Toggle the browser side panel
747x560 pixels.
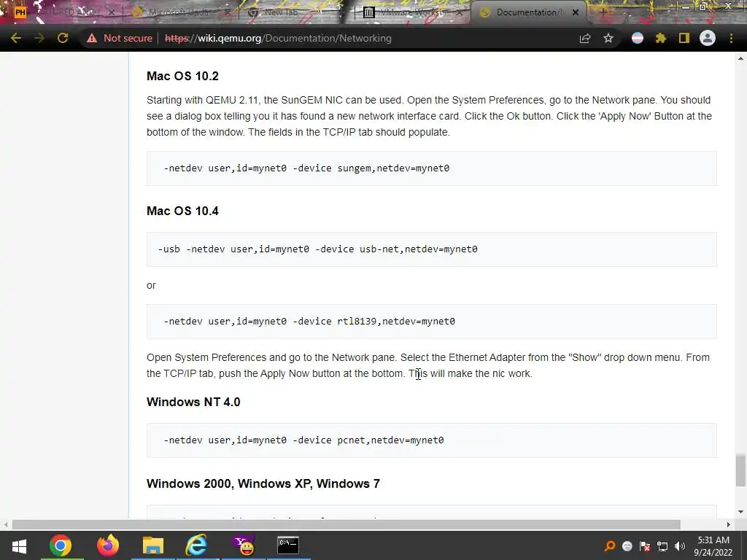pyautogui.click(x=684, y=38)
